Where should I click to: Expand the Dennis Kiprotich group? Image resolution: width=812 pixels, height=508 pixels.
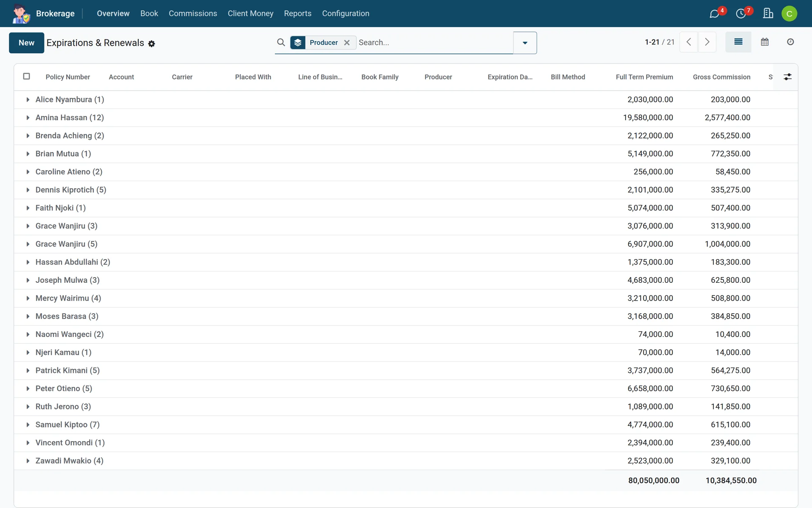coord(28,190)
